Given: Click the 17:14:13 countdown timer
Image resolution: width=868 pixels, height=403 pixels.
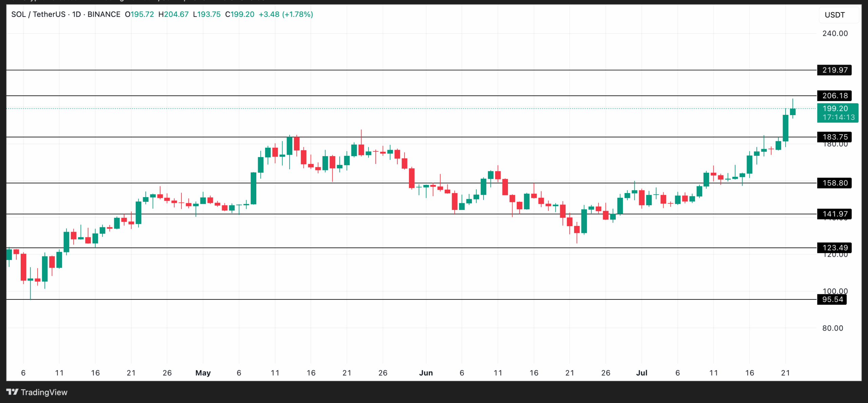Looking at the screenshot, I should pyautogui.click(x=839, y=117).
